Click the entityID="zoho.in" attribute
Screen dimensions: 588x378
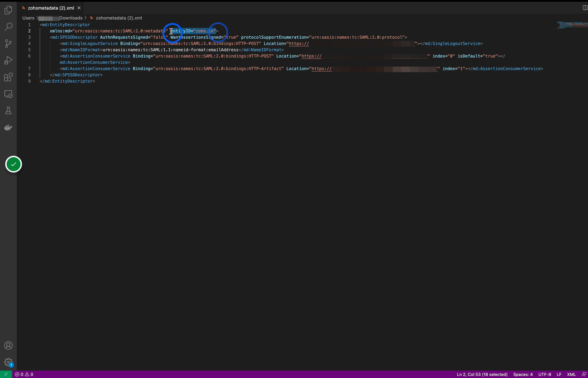pos(193,31)
